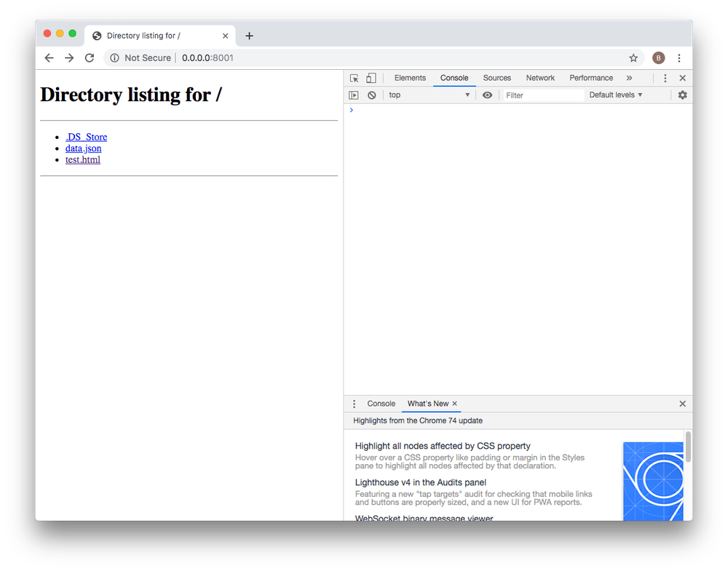Open the three-dot DevTools customize menu
This screenshot has width=728, height=571.
click(x=665, y=78)
